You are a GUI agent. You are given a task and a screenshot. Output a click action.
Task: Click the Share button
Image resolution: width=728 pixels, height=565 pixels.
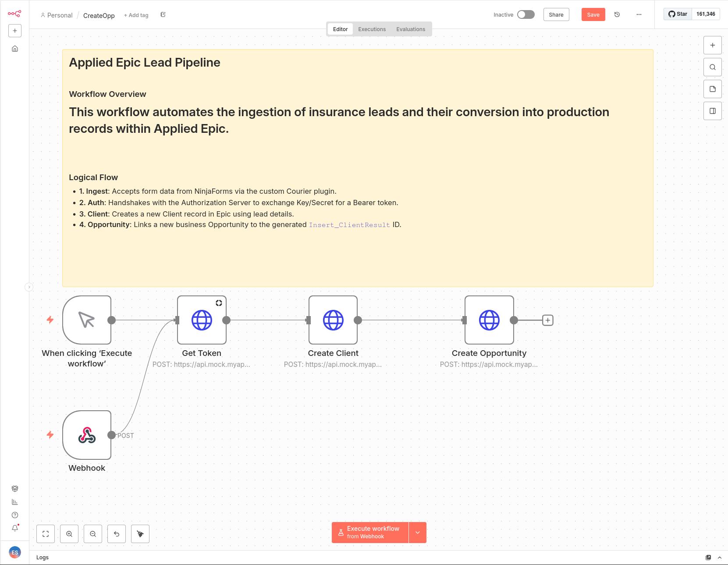pos(556,14)
